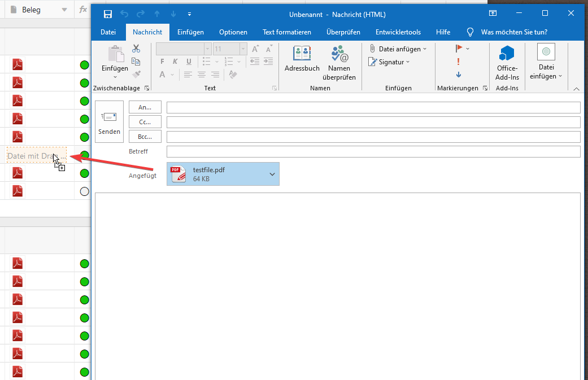Copy using the clipboard copy icon

[x=136, y=62]
